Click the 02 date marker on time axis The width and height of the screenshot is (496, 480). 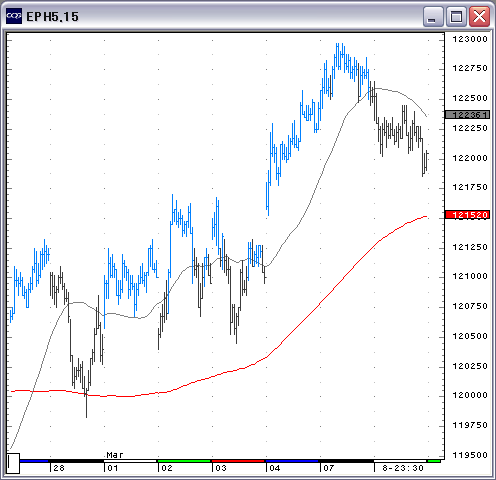coord(167,468)
